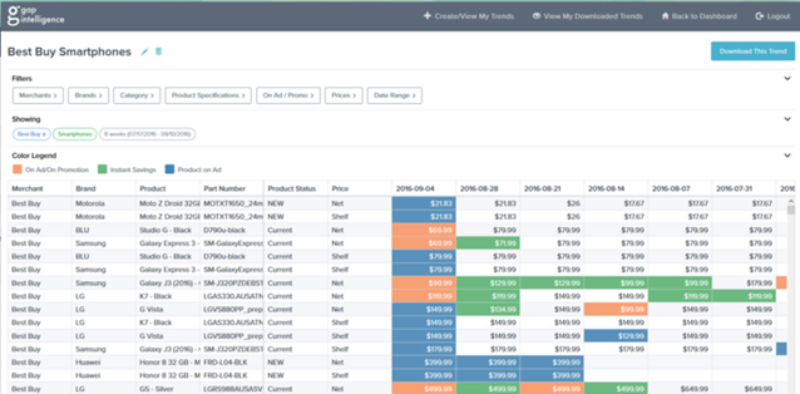Click the Brand column header
Screen dimensions: 800x394
point(104,188)
